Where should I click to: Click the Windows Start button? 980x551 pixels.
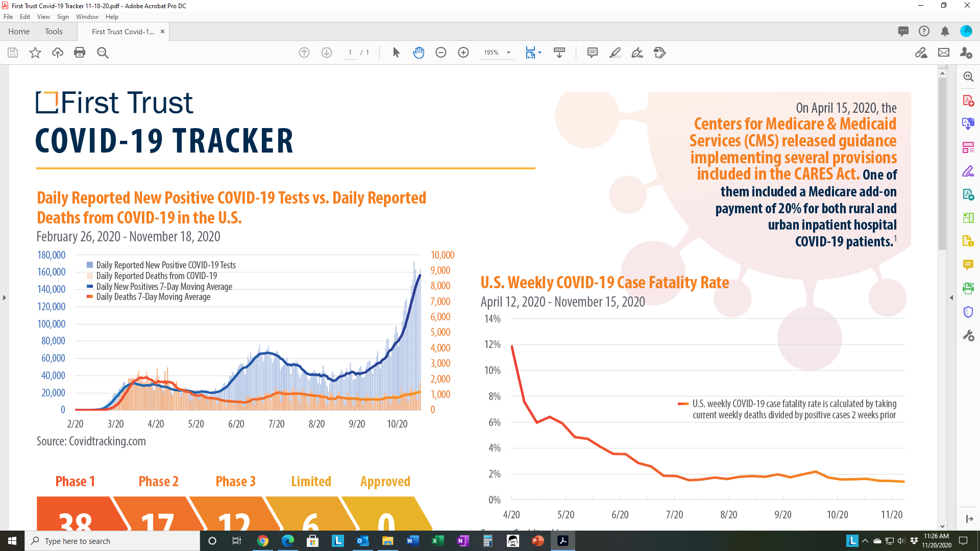coord(12,541)
